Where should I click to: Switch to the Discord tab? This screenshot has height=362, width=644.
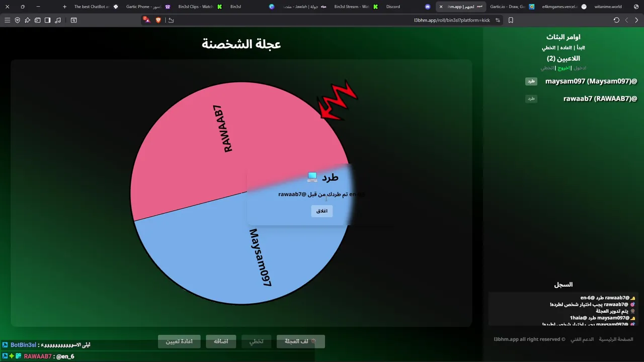click(x=408, y=7)
